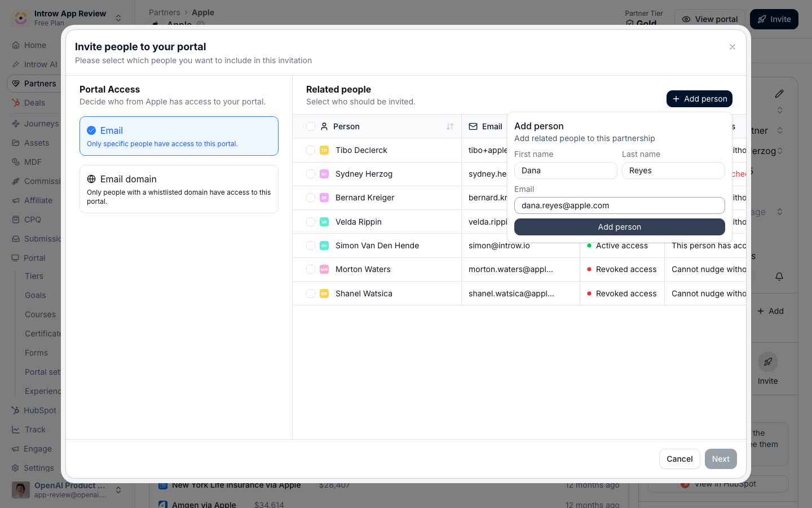This screenshot has height=508, width=812.
Task: Click the Add person button in the header
Action: coord(699,99)
